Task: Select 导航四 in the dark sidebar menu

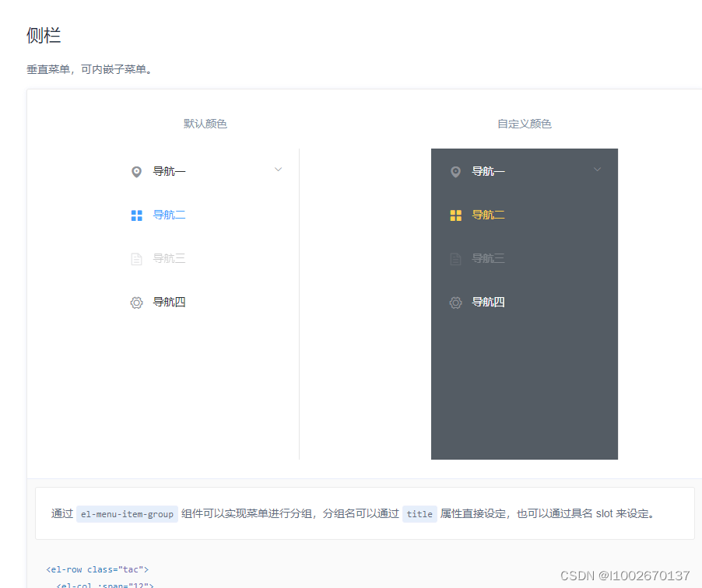Action: coord(489,302)
